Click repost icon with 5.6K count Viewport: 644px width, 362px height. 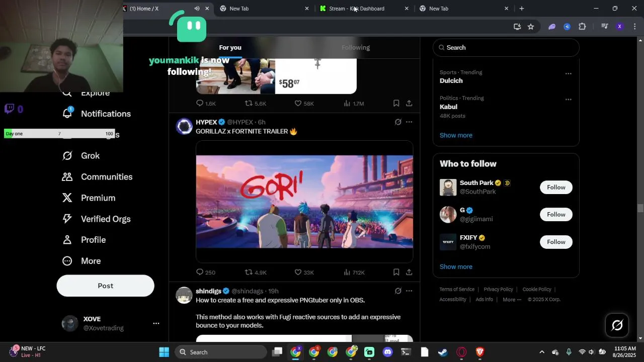click(x=249, y=103)
